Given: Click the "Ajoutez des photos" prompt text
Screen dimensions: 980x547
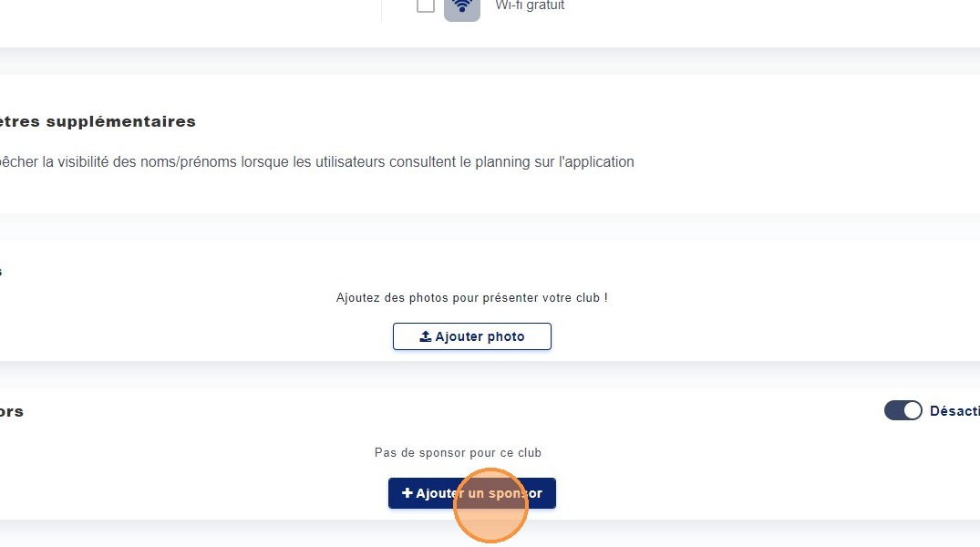Looking at the screenshot, I should [x=471, y=298].
